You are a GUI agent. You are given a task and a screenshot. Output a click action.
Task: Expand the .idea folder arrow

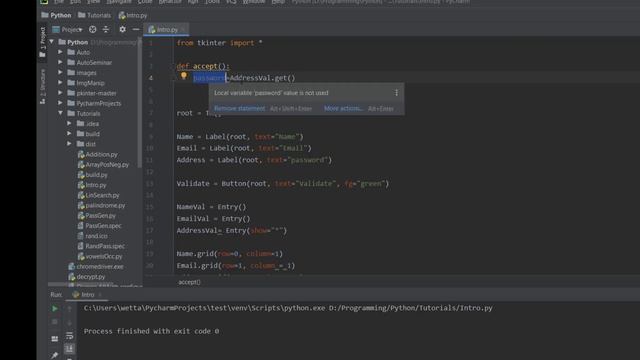(69, 123)
